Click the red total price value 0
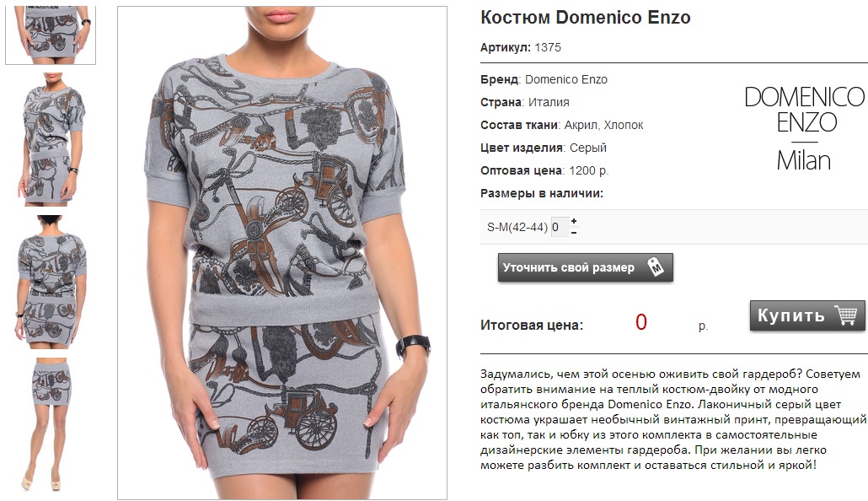The height and width of the screenshot is (501, 868). point(641,322)
